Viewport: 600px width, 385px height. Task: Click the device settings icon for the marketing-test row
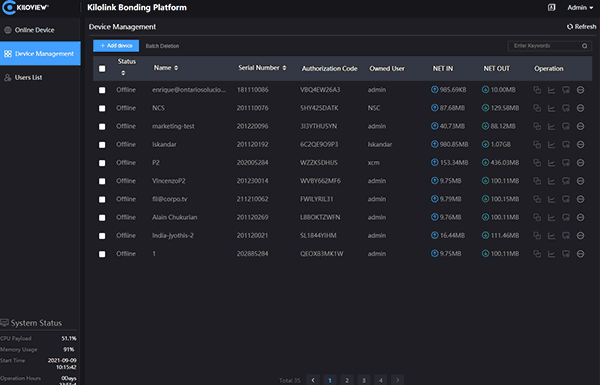point(566,126)
